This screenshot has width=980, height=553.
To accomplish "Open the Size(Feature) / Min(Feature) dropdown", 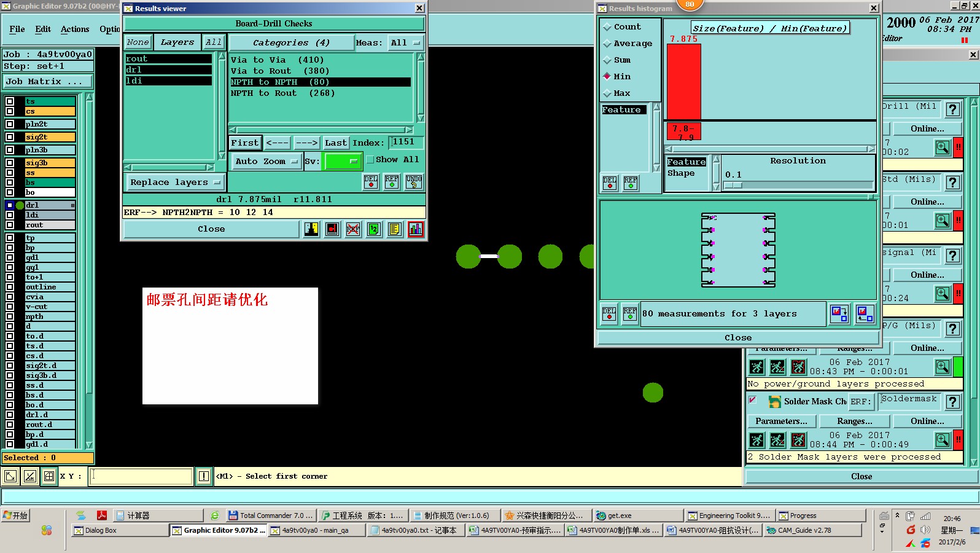I will pyautogui.click(x=770, y=28).
